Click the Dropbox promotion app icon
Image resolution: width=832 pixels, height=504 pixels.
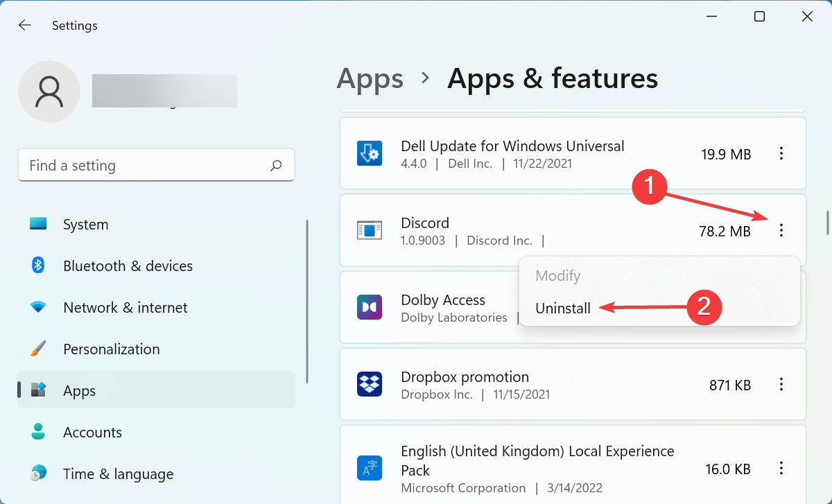(x=370, y=384)
